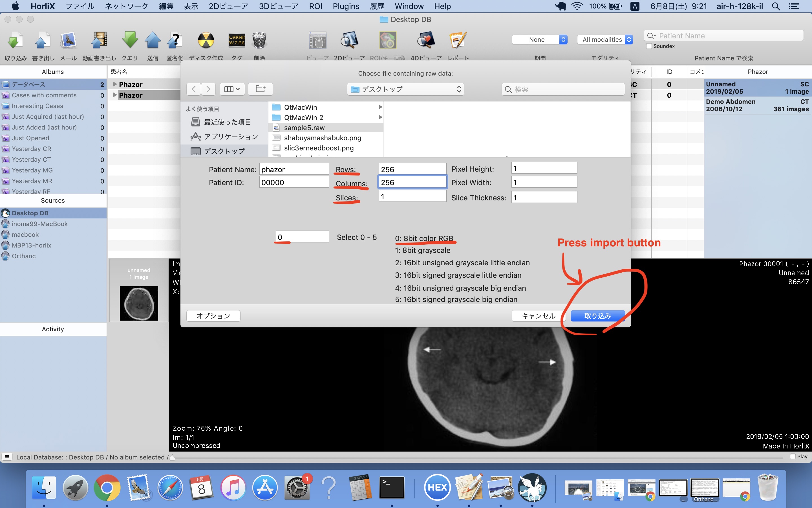The width and height of the screenshot is (812, 508).
Task: Open the メール mail toolbar icon
Action: point(69,41)
